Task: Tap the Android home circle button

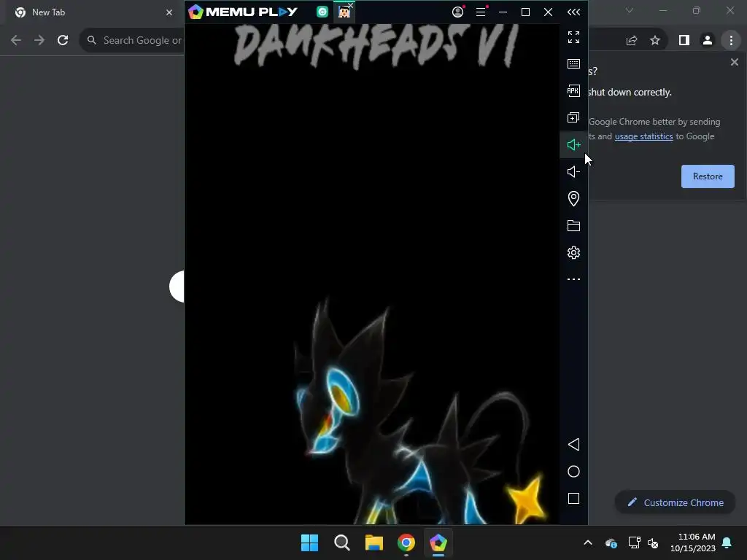Action: click(573, 472)
